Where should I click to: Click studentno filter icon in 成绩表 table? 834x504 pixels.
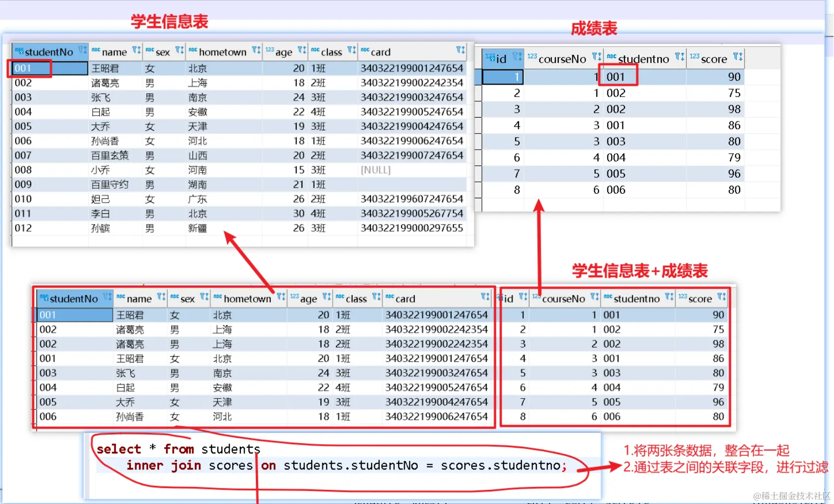tap(679, 56)
